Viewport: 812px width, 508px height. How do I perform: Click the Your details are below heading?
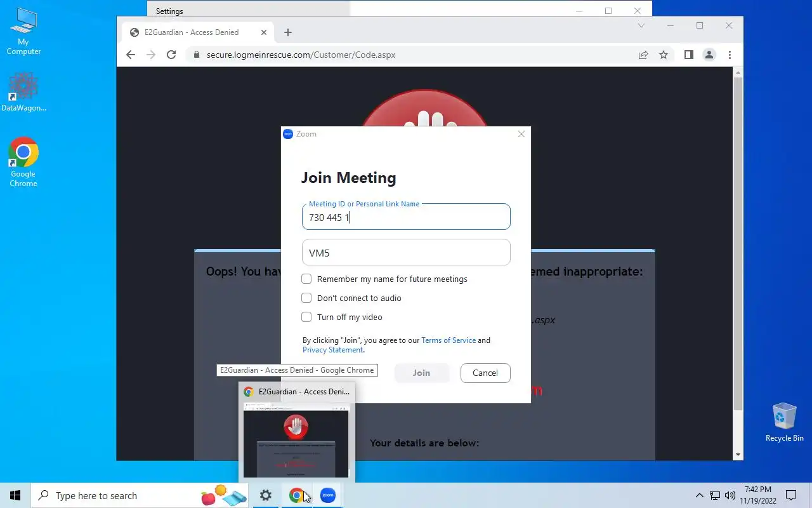(x=424, y=443)
